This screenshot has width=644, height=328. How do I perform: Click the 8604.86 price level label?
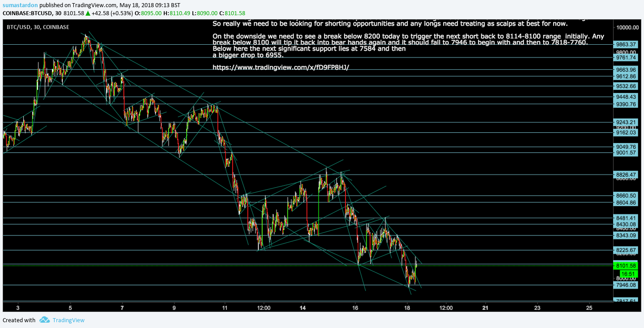[x=626, y=202]
